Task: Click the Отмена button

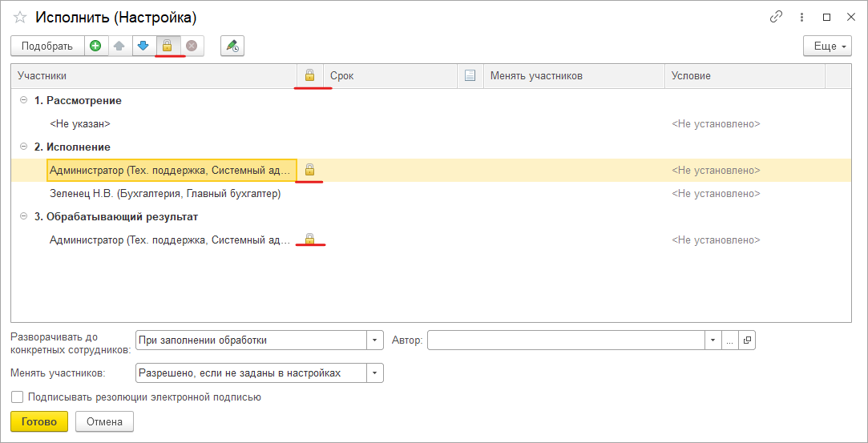Action: click(104, 421)
